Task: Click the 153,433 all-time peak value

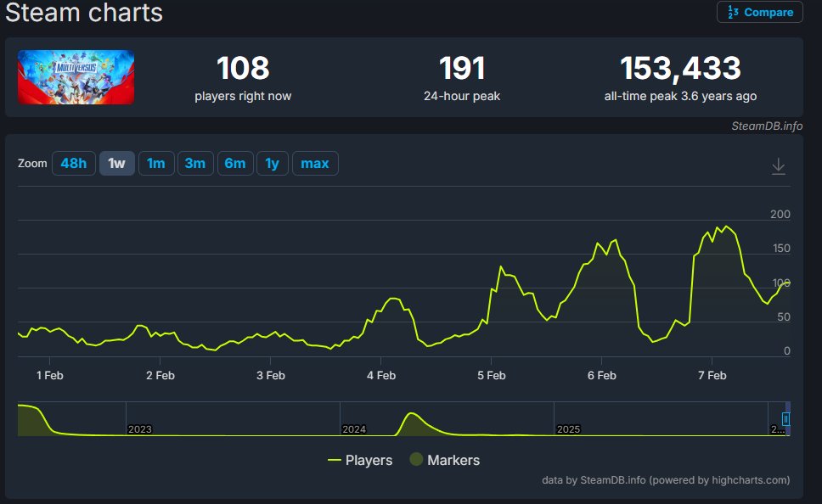Action: pyautogui.click(x=680, y=68)
